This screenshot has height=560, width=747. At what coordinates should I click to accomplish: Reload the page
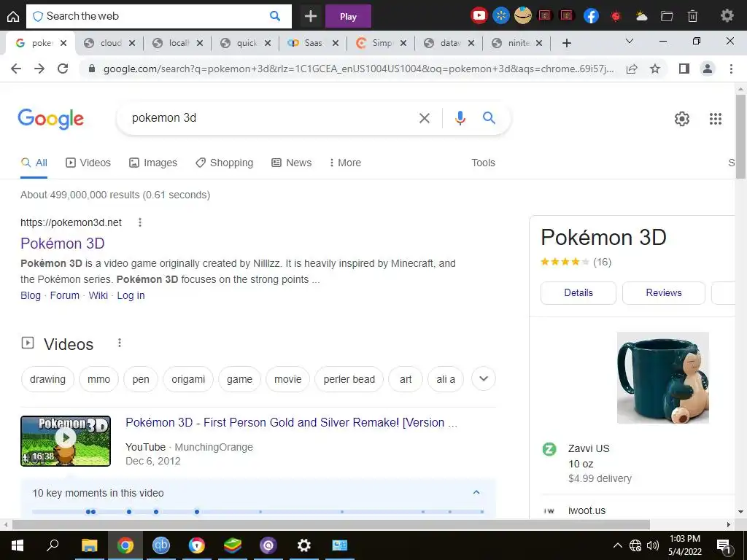[x=63, y=69]
